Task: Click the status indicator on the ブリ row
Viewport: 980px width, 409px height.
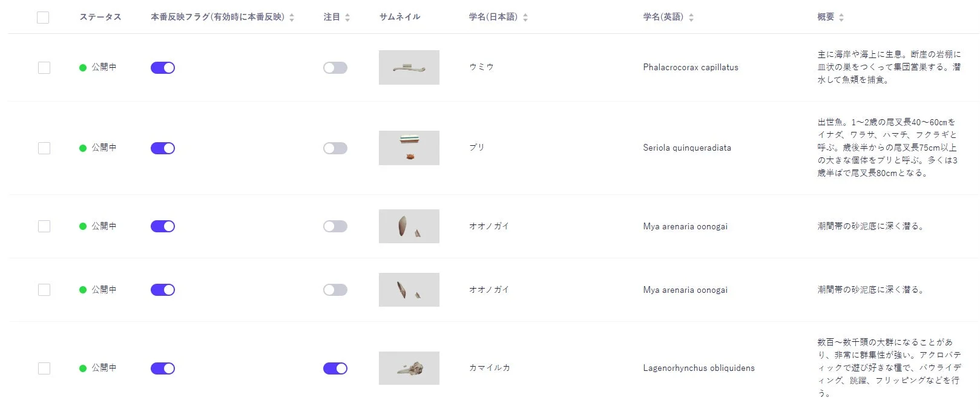Action: 82,147
